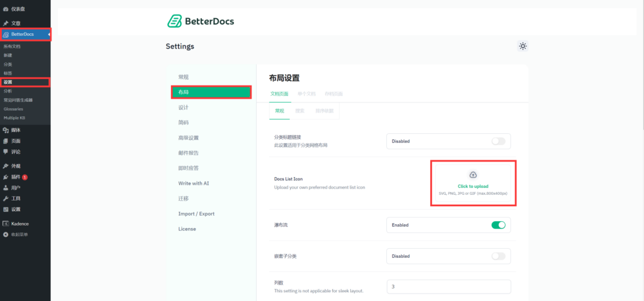Disable the 瀑布流 toggle
This screenshot has width=644, height=301.
(498, 225)
